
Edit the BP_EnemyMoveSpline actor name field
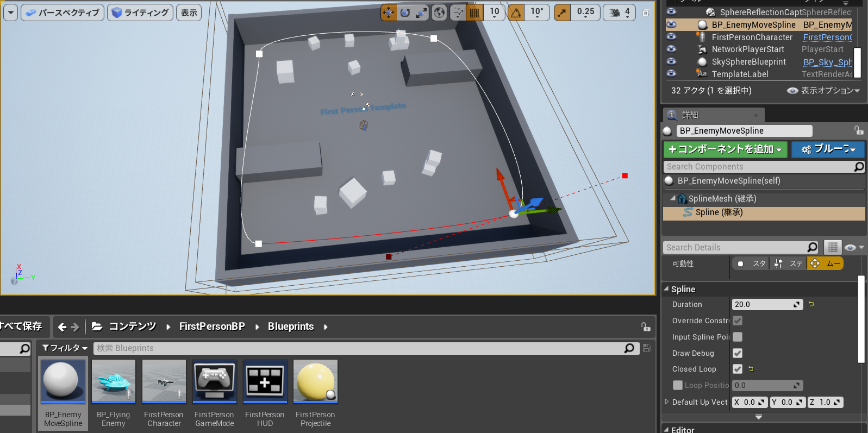pos(744,131)
